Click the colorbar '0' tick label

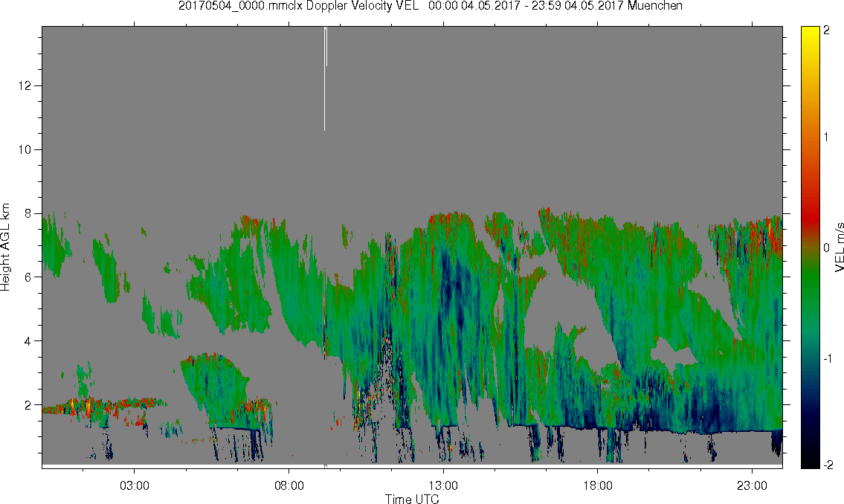826,248
